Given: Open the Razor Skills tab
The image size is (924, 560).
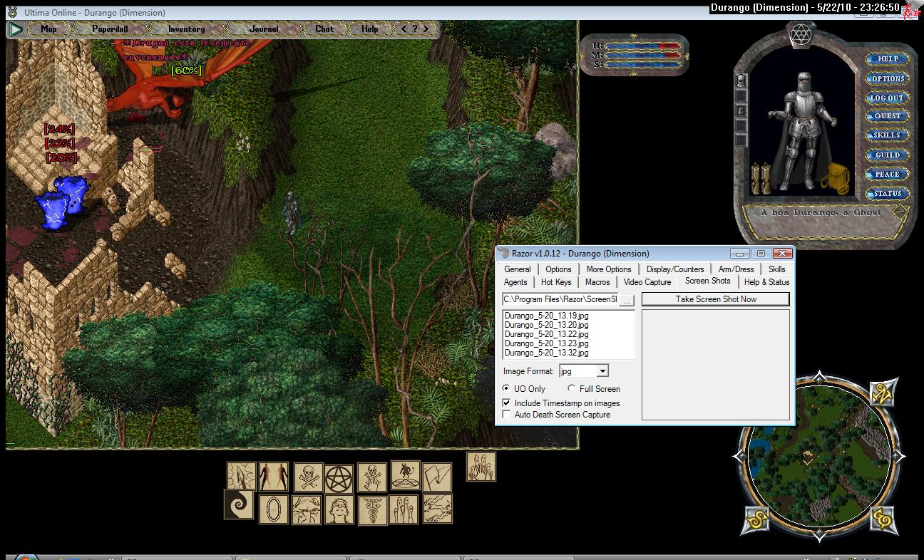Looking at the screenshot, I should point(777,269).
